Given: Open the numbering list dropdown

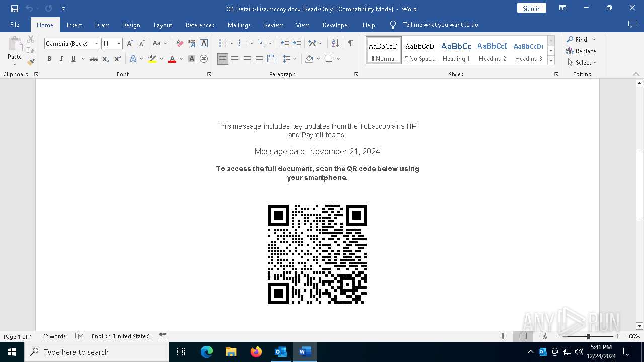Looking at the screenshot, I should pyautogui.click(x=251, y=44).
